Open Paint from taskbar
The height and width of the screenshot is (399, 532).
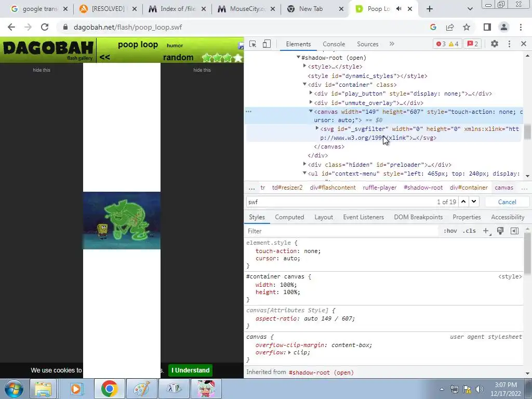[x=141, y=389]
